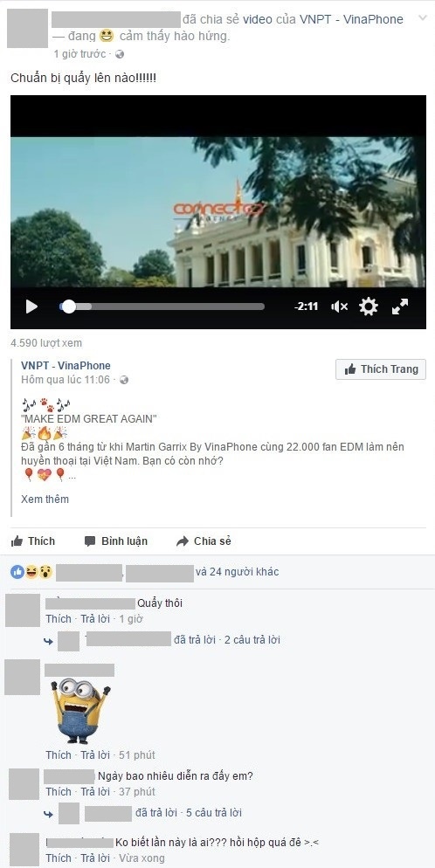Open video settings gear icon
The width and height of the screenshot is (435, 868).
(x=369, y=307)
